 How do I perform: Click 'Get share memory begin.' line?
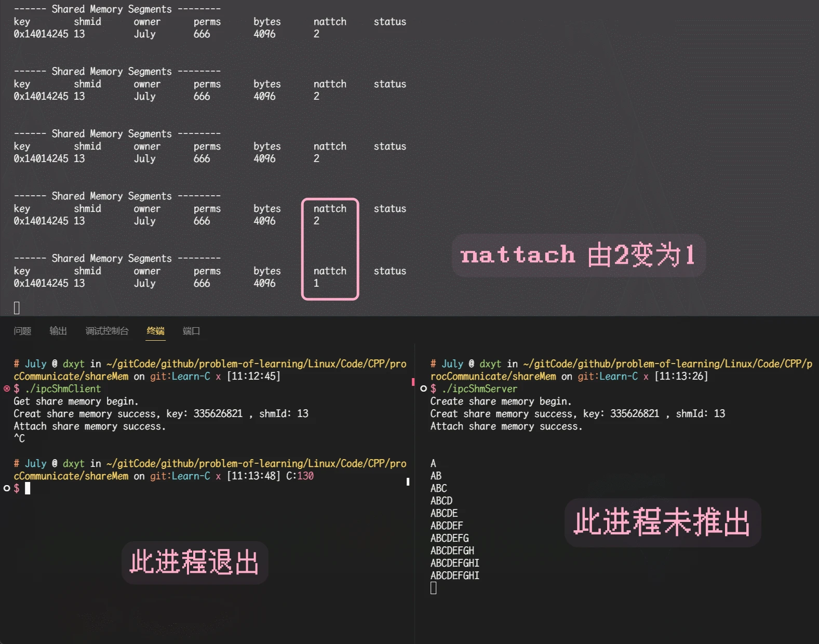76,401
